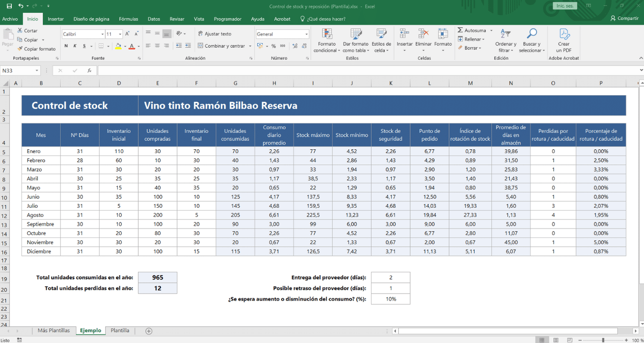Toggle Ajustar texto wrap option
Image resolution: width=644 pixels, height=343 pixels.
click(215, 34)
